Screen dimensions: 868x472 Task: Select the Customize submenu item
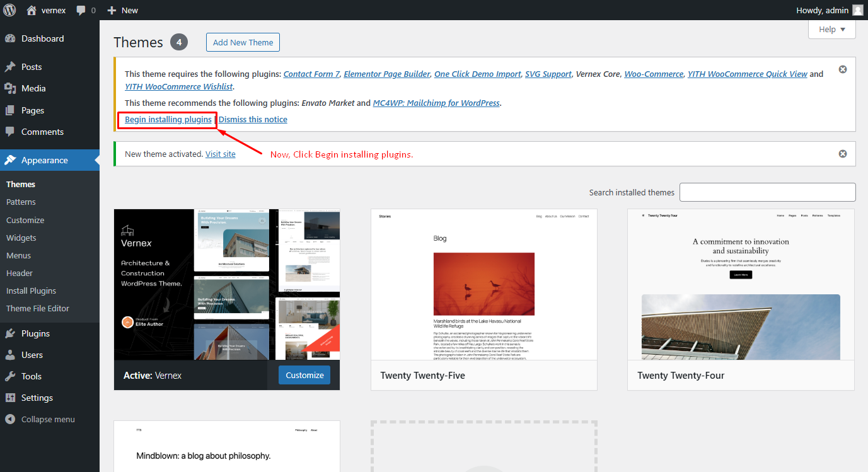tap(25, 220)
